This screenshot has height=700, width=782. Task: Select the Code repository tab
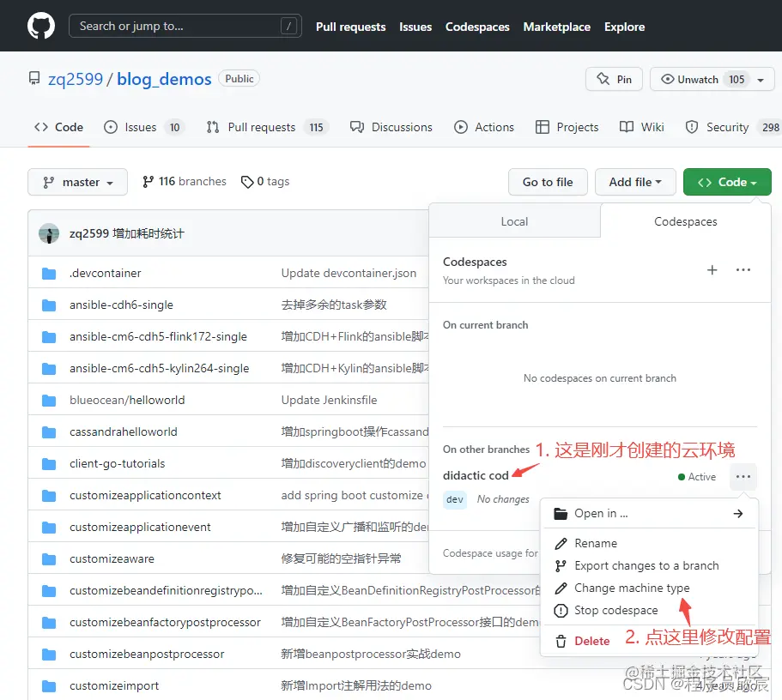tap(58, 127)
